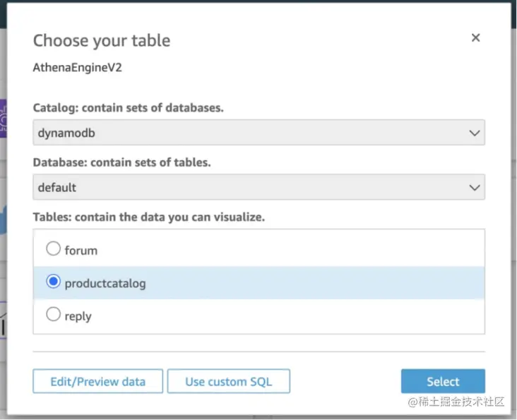This screenshot has height=420, width=517.
Task: Confirm with the blue Select button
Action: [443, 382]
